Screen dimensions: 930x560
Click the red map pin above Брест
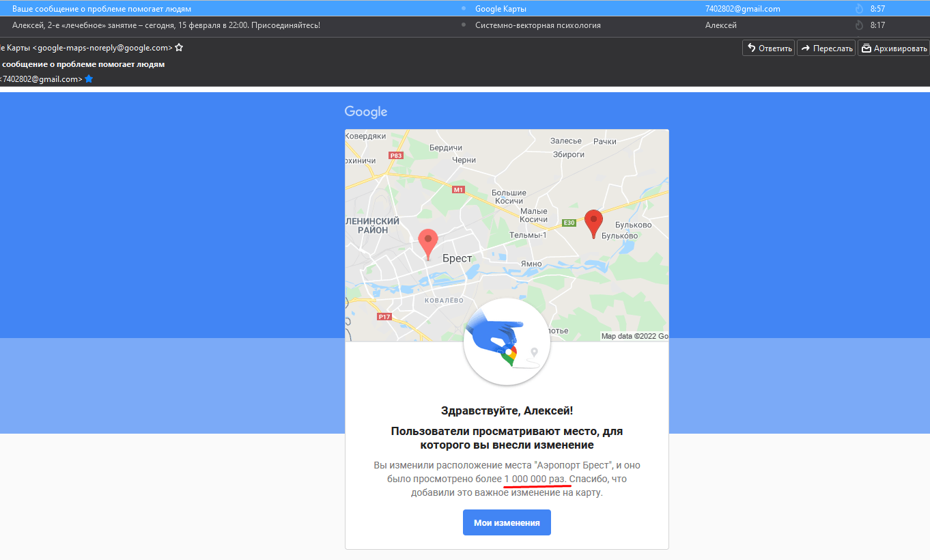pos(428,244)
